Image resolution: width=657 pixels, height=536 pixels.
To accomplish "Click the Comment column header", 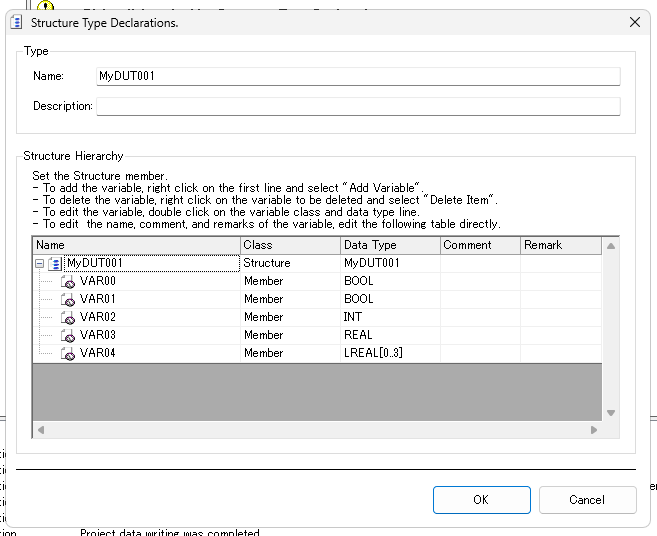I will tap(480, 245).
